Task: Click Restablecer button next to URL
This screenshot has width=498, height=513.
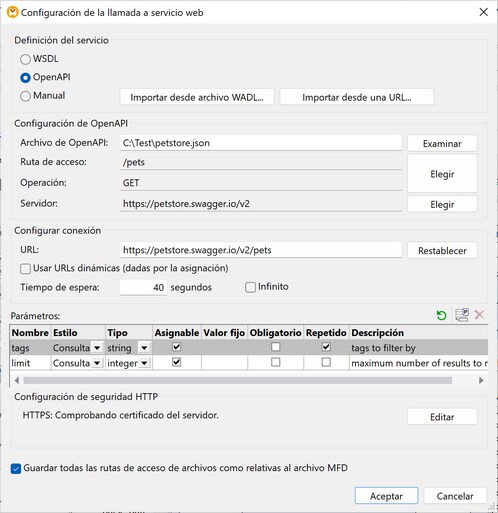Action: (442, 251)
